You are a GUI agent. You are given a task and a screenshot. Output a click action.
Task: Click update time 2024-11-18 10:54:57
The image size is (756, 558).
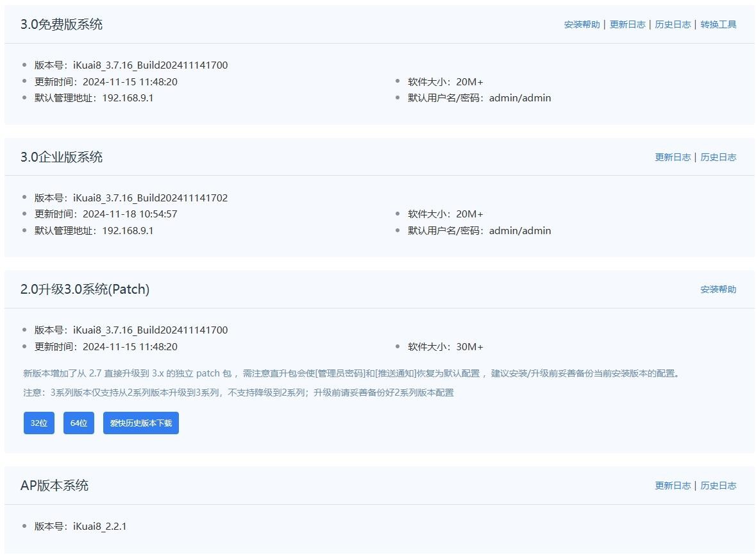tap(130, 214)
